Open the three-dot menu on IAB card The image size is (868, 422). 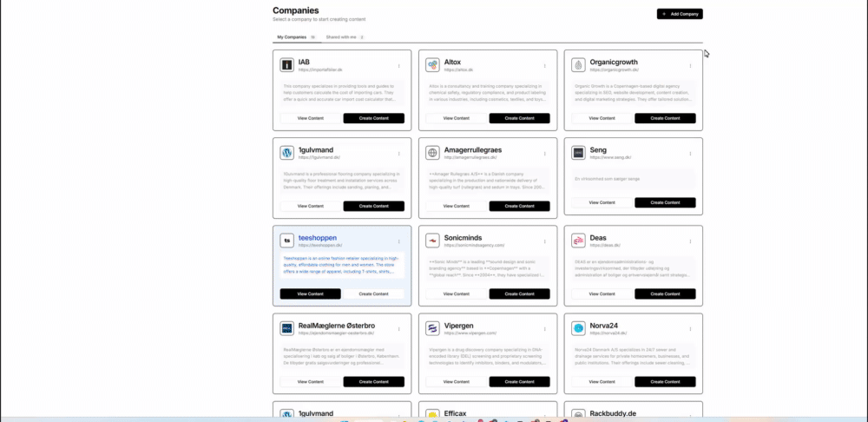pos(398,66)
